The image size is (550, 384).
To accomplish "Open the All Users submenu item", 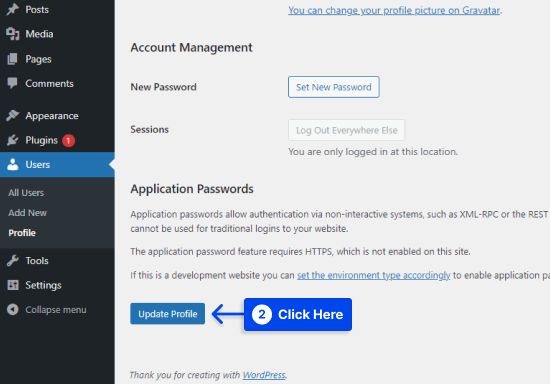I will click(26, 193).
